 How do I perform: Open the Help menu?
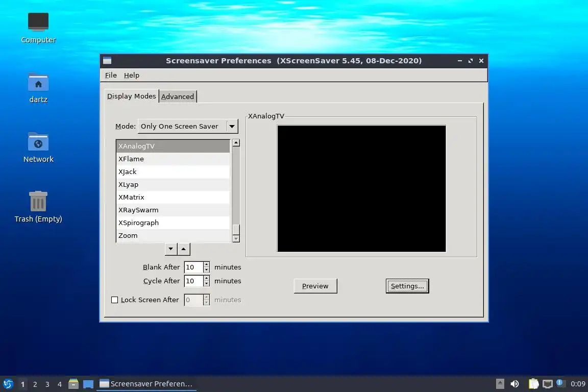click(x=132, y=75)
